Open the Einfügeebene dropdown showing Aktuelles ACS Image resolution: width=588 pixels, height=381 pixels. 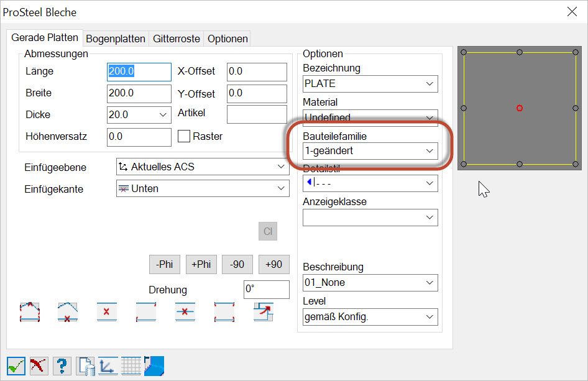pyautogui.click(x=203, y=167)
